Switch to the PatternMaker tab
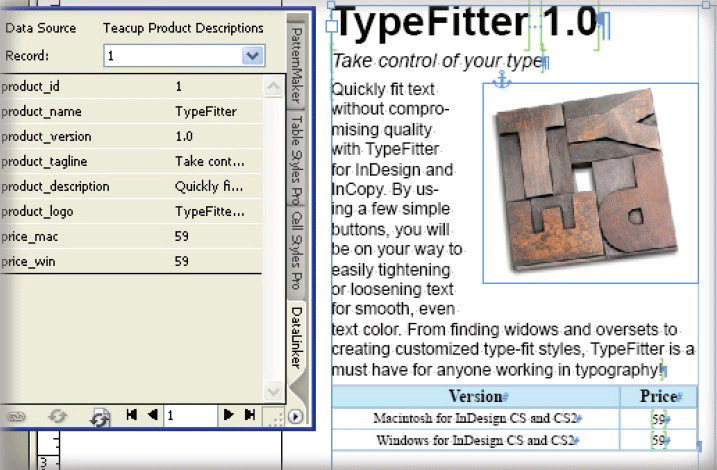 pyautogui.click(x=296, y=65)
